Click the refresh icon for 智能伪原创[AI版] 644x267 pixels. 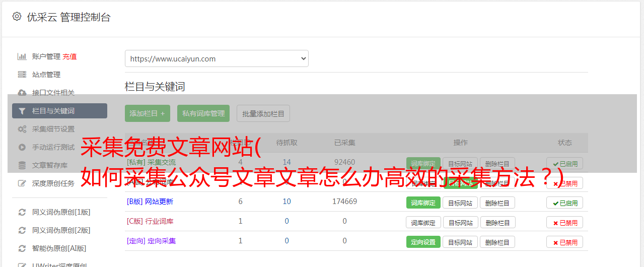[22, 248]
